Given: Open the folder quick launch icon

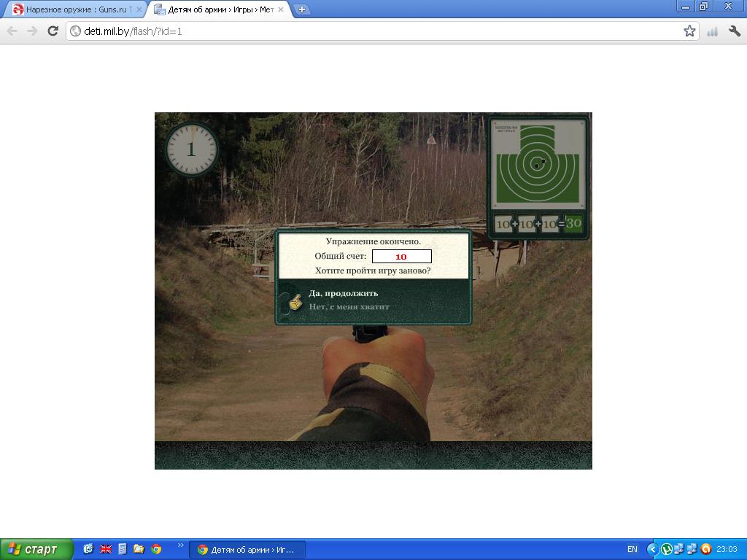Looking at the screenshot, I should [139, 549].
